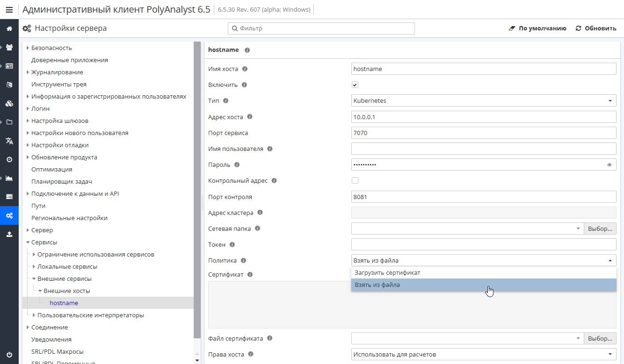Choose Взять из файла option in list
Viewport: 624px width, 364px height.
point(484,285)
